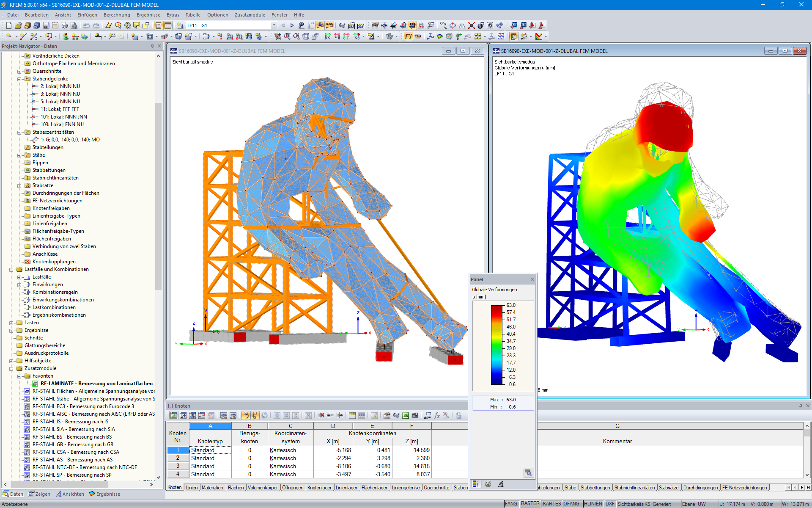
Task: Click the color scale in the Panel
Action: coord(497,345)
